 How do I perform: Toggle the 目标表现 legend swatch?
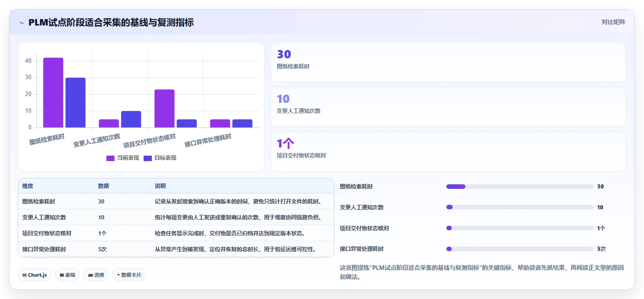[148, 158]
